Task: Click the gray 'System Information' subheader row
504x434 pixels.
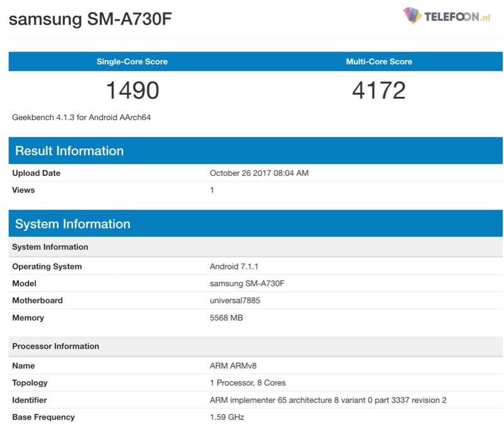Action: click(256, 247)
